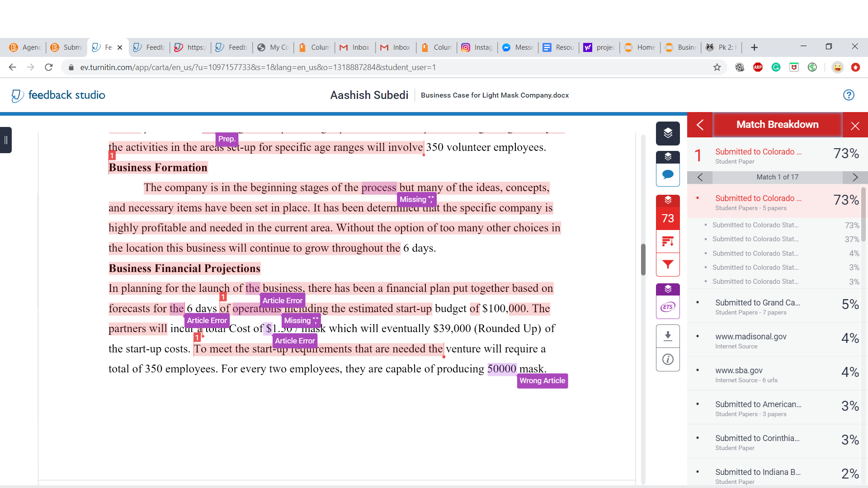Close the active Feedback Studio tab
The width and height of the screenshot is (868, 488).
pyautogui.click(x=120, y=47)
